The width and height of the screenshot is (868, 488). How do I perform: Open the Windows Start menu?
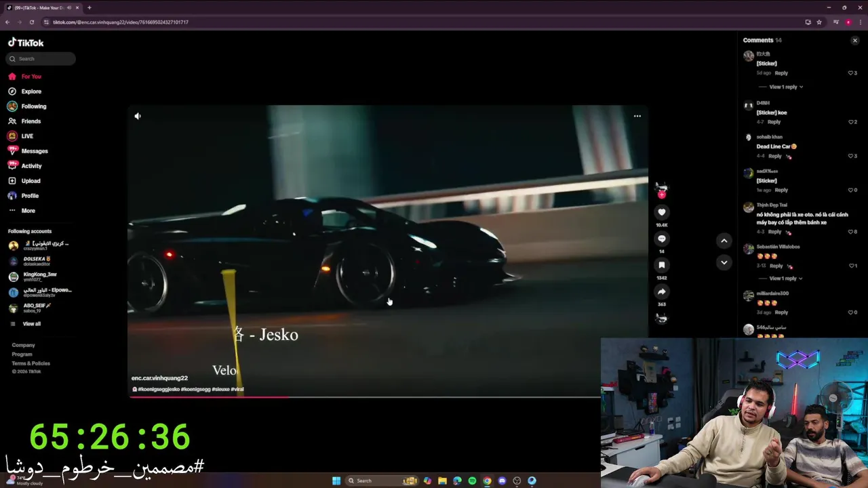click(x=336, y=481)
